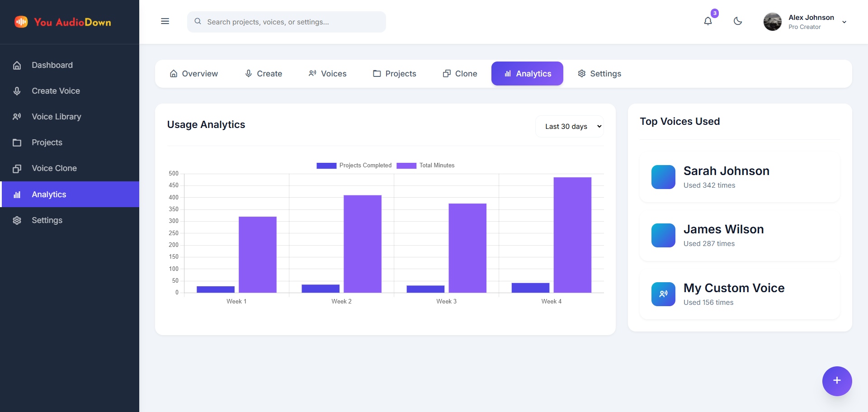Click My Custom Voice avatar icon
Image resolution: width=868 pixels, height=412 pixels.
point(663,294)
